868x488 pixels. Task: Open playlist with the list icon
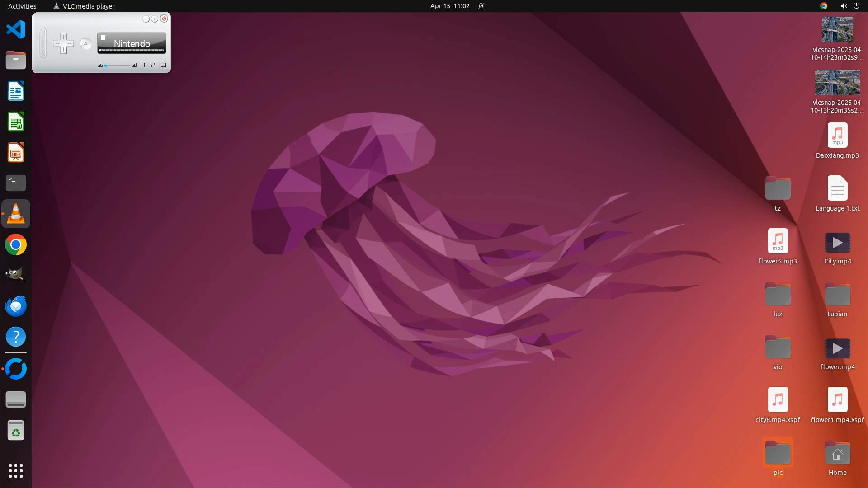164,65
